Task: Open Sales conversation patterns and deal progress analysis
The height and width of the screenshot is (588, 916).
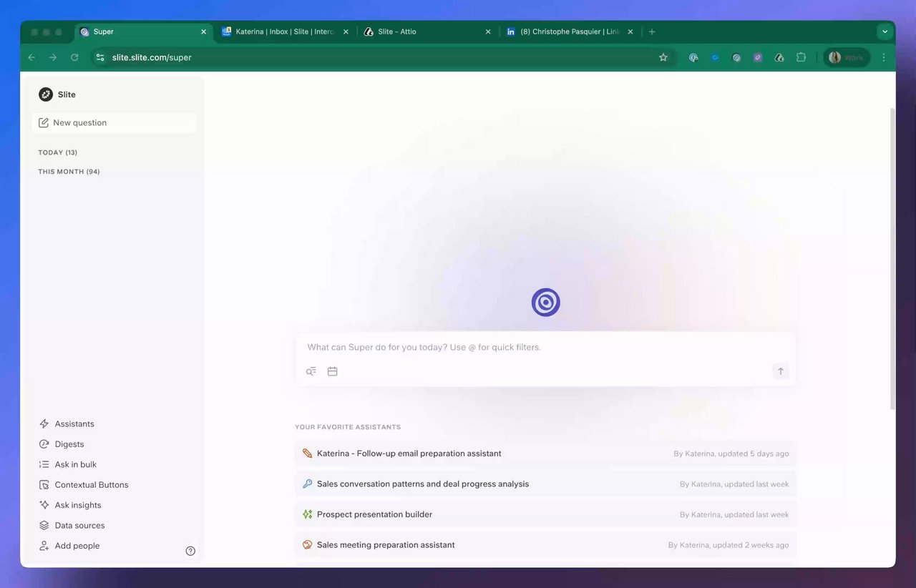Action: [545, 484]
